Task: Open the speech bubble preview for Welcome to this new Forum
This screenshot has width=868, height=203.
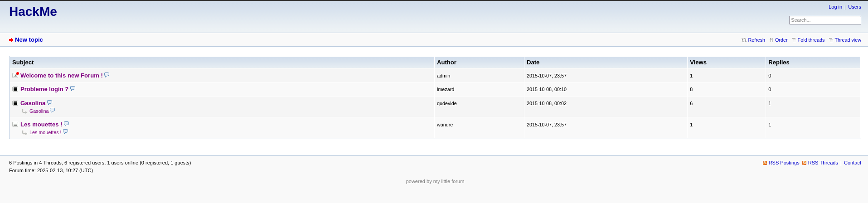Action: 107,75
